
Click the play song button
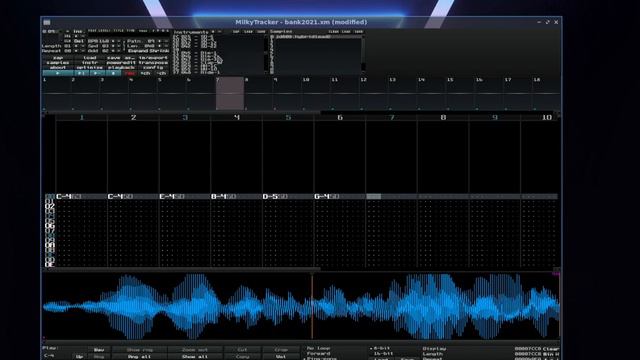[x=57, y=73]
